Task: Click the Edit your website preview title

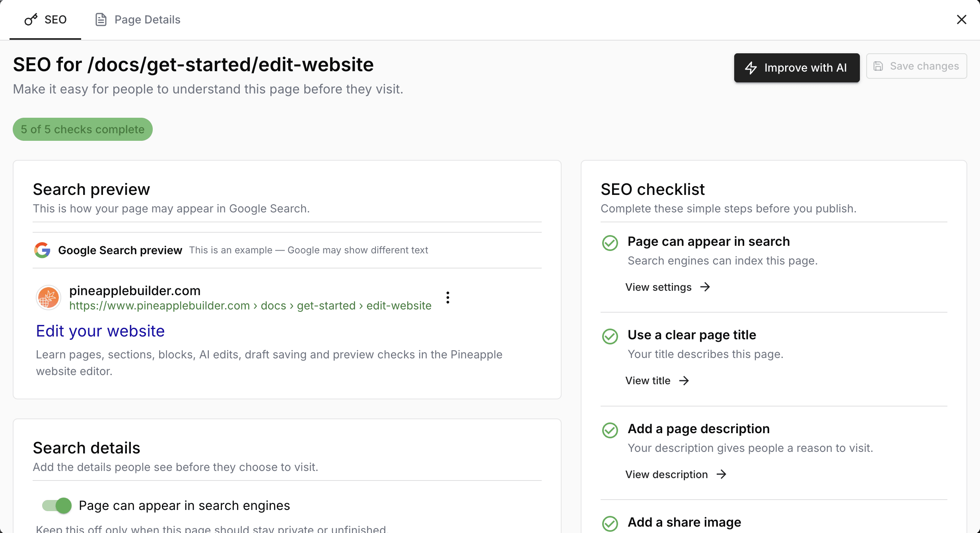Action: (100, 331)
